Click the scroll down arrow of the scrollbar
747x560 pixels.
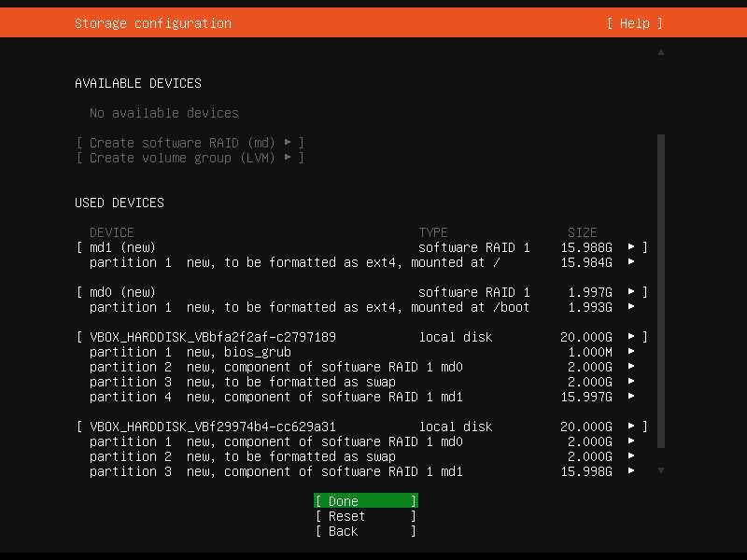[x=661, y=470]
